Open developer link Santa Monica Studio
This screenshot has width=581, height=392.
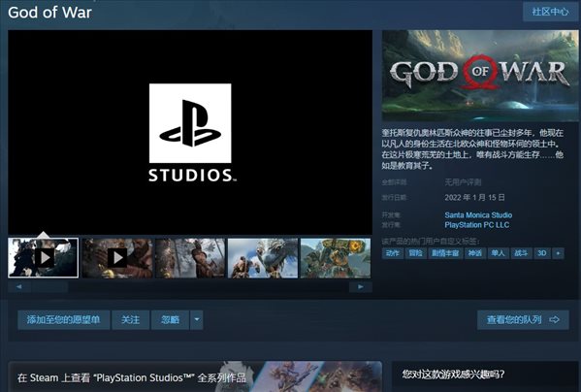coord(478,214)
